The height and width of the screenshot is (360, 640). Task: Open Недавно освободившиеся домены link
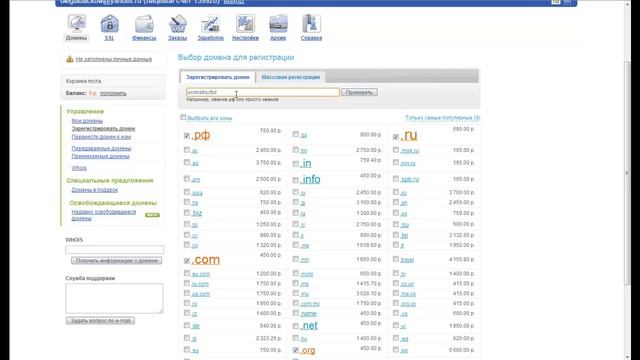pos(104,215)
